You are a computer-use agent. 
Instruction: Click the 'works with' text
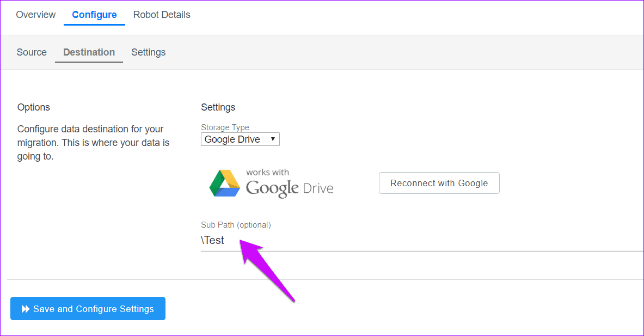pyautogui.click(x=267, y=173)
